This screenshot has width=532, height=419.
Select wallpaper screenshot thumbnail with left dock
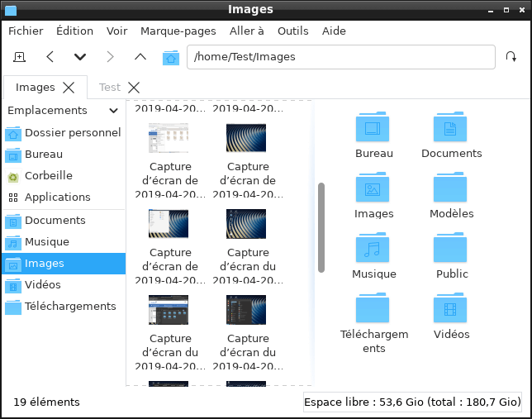point(246,224)
